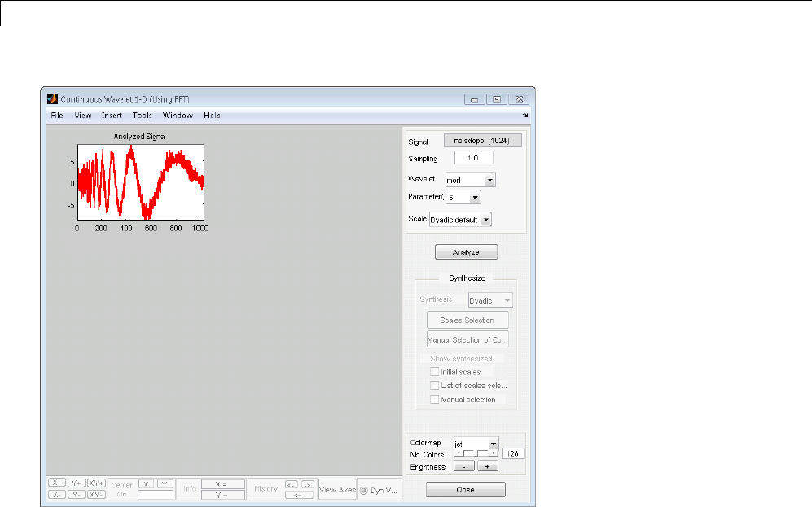Click the X+ zoom button
812x507 pixels.
[x=57, y=483]
